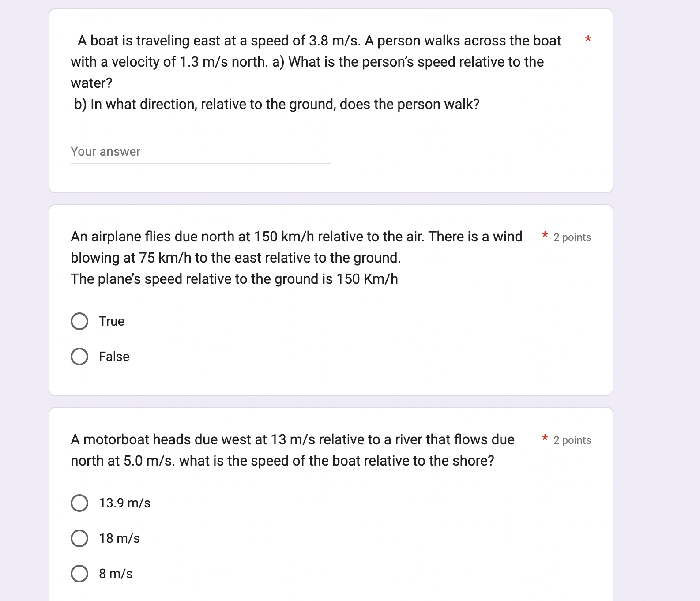Click the boat question answer line
Screen dimensions: 700x601
pos(199,163)
